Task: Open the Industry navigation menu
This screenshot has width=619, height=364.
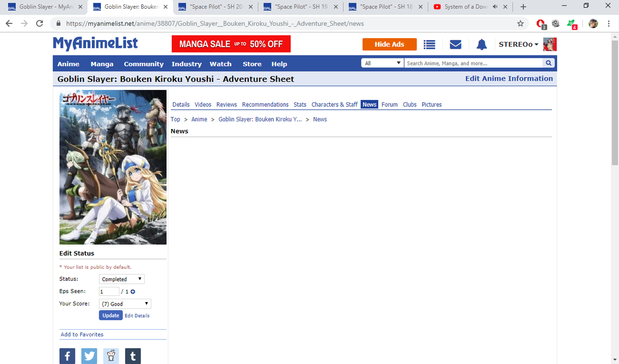Action: pos(186,64)
